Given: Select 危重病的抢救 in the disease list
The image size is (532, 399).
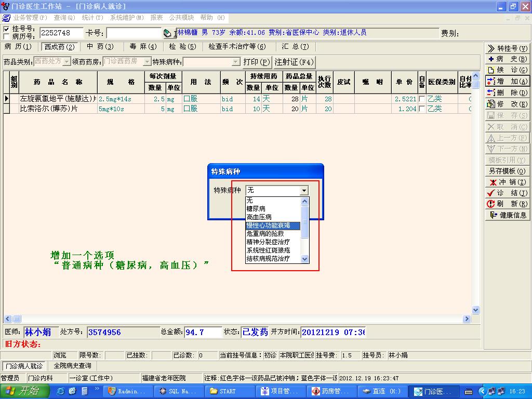Looking at the screenshot, I should pyautogui.click(x=273, y=234).
